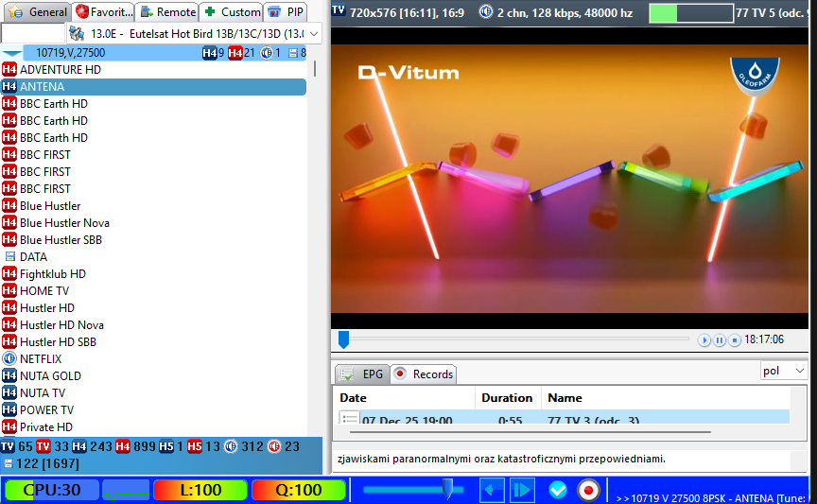The image size is (817, 504).
Task: Go to previous channel with left arrow icon
Action: tap(492, 490)
